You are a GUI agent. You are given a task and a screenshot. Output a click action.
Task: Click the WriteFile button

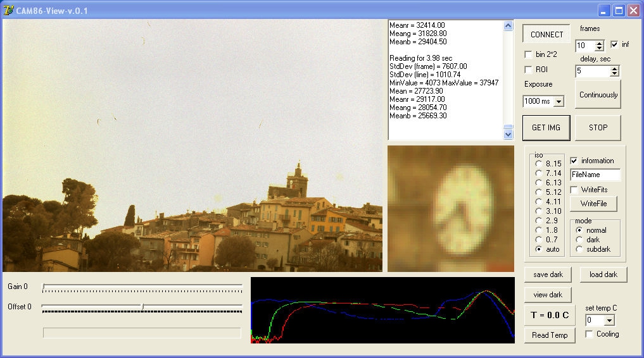(x=593, y=204)
